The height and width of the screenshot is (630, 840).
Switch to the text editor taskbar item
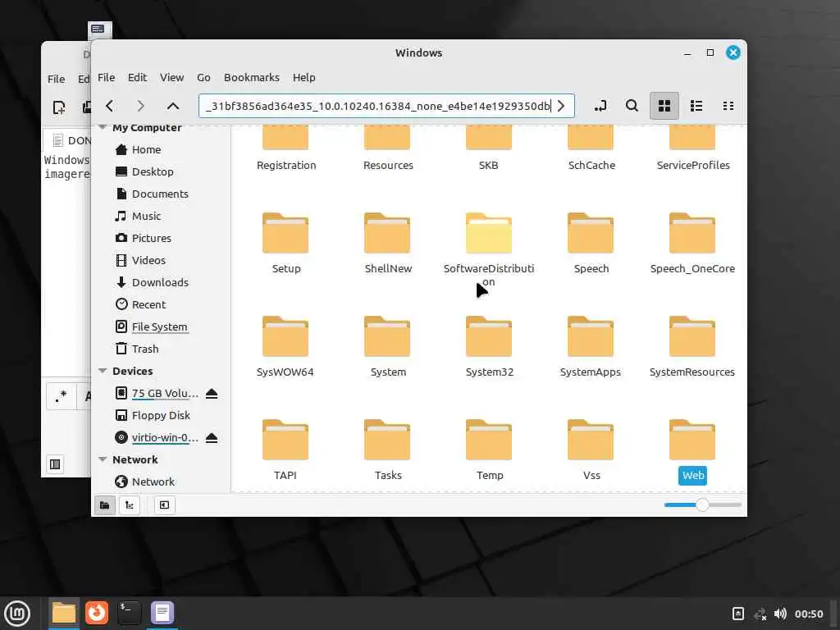coord(162,613)
